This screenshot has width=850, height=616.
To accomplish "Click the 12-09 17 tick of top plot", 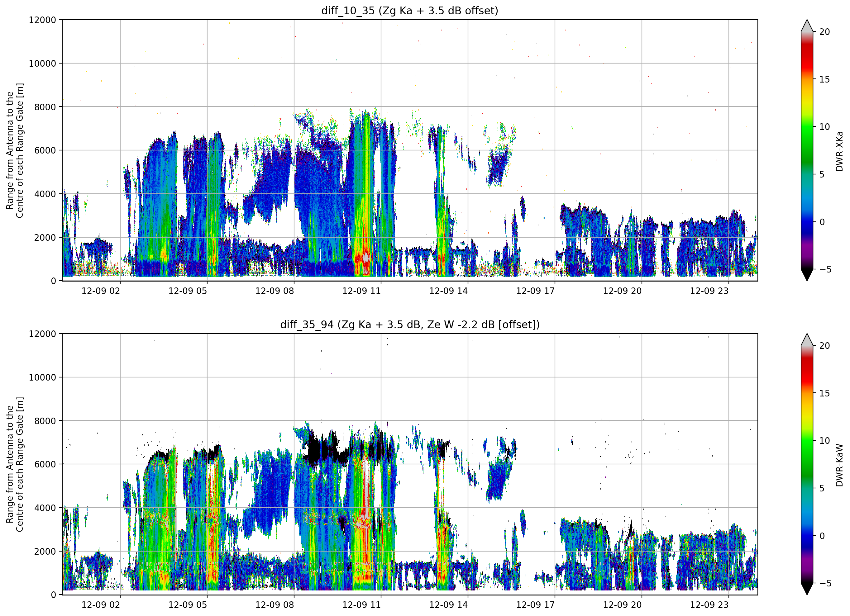I will (x=535, y=291).
